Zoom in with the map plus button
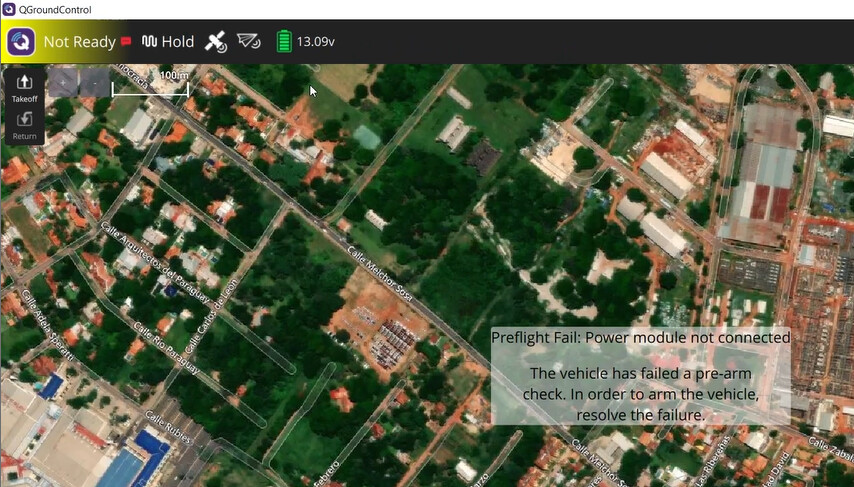This screenshot has height=487, width=854. (61, 83)
